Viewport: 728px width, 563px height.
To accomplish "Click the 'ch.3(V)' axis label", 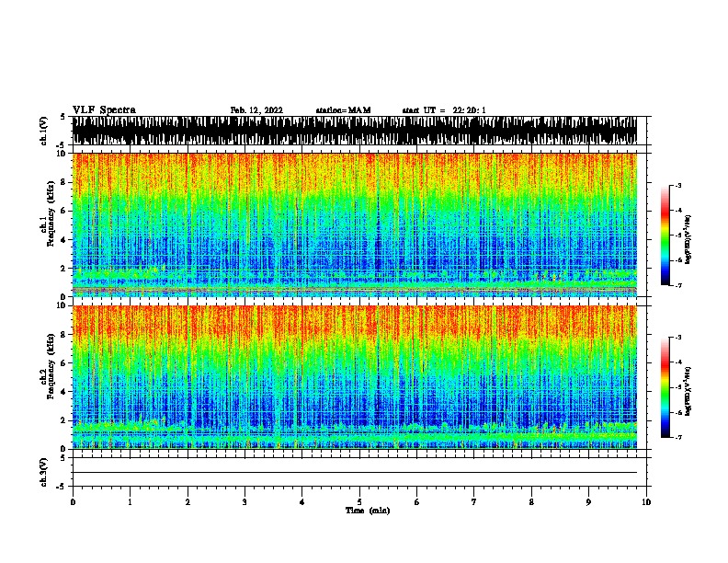I will point(44,472).
